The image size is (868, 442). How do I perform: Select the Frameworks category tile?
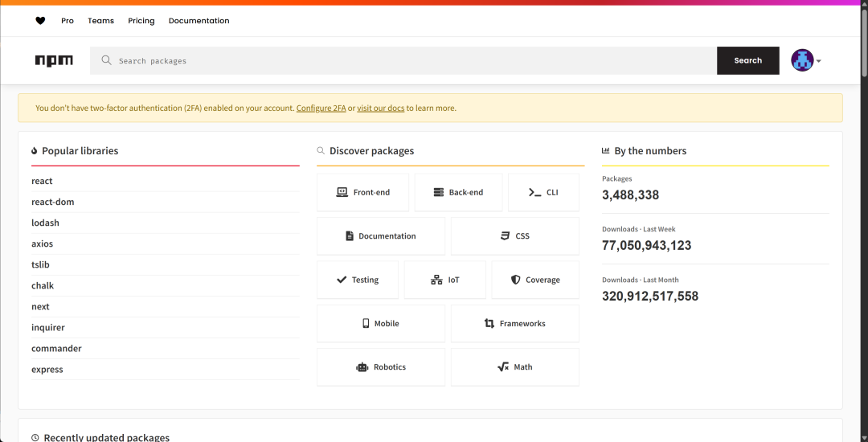(x=515, y=324)
